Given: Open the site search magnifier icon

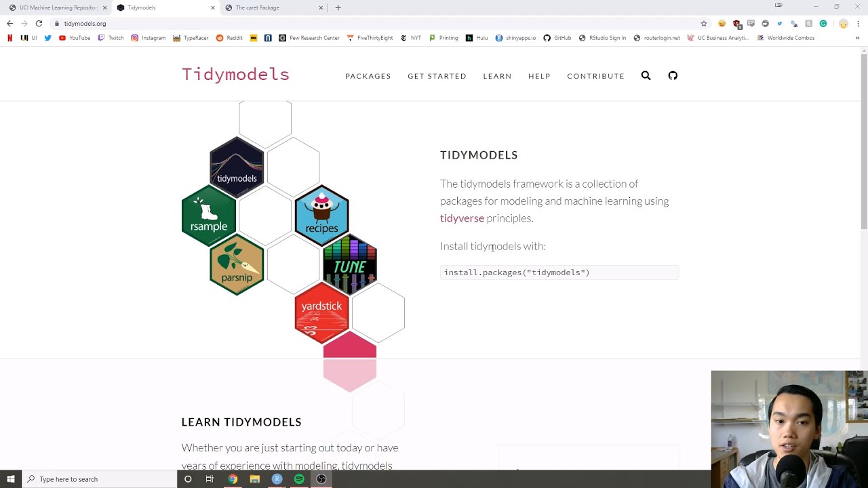Looking at the screenshot, I should 646,75.
